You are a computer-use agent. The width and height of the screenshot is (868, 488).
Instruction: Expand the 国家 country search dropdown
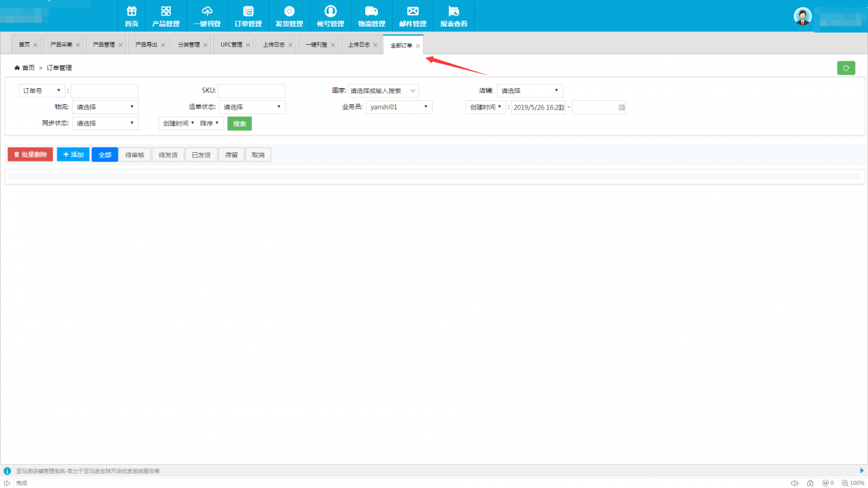383,91
